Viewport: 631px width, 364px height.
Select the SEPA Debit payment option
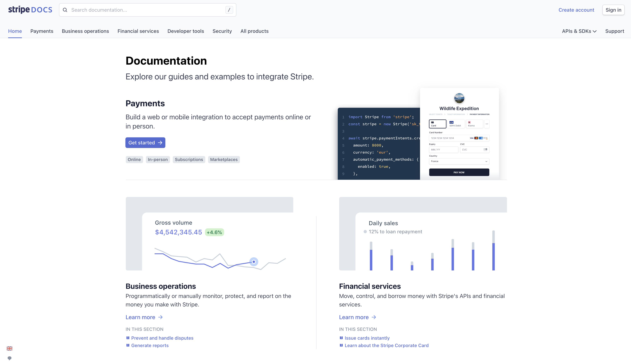(x=456, y=124)
